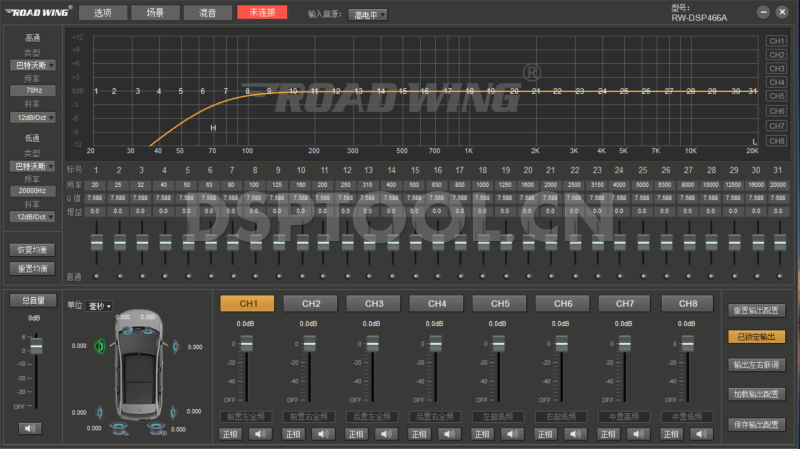This screenshot has height=449, width=800.
Task: Click the 恢复均衡 restore EQ button
Action: 33,249
